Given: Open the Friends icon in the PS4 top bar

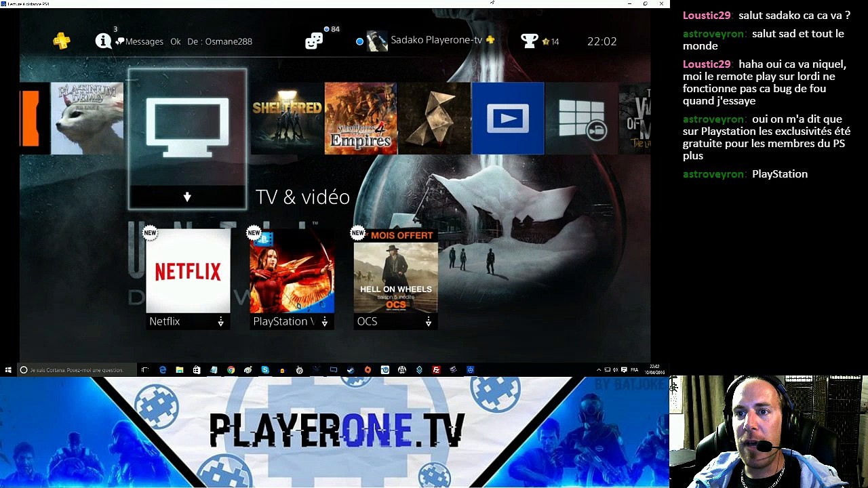Looking at the screenshot, I should (314, 41).
